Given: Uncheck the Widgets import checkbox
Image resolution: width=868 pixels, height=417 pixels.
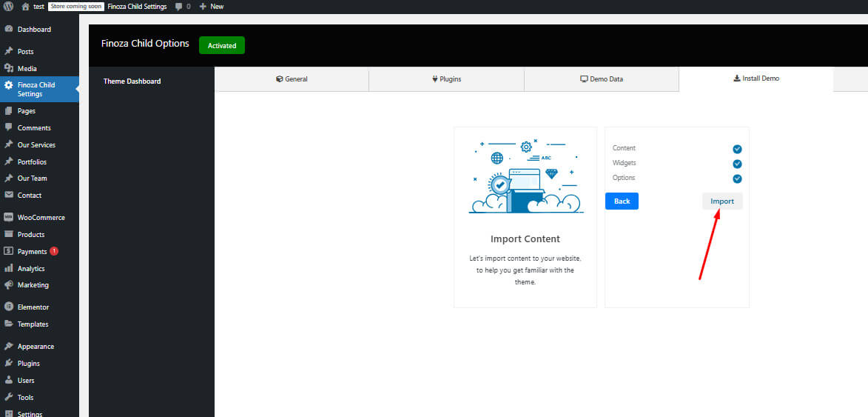Looking at the screenshot, I should coord(737,164).
